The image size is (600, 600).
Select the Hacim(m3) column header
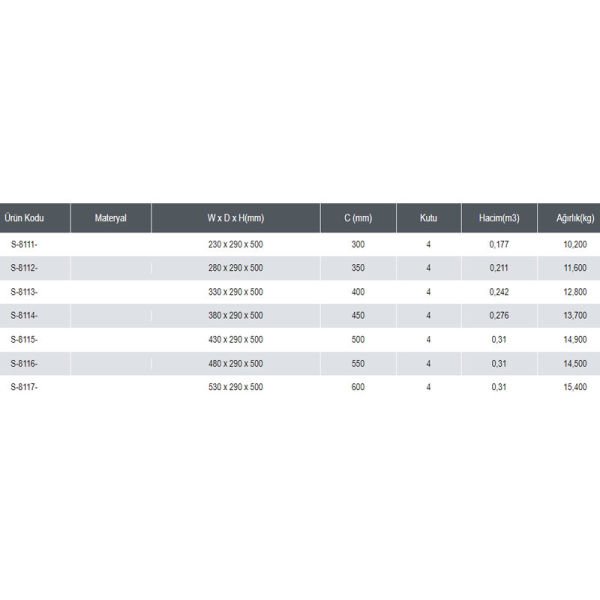pos(499,218)
